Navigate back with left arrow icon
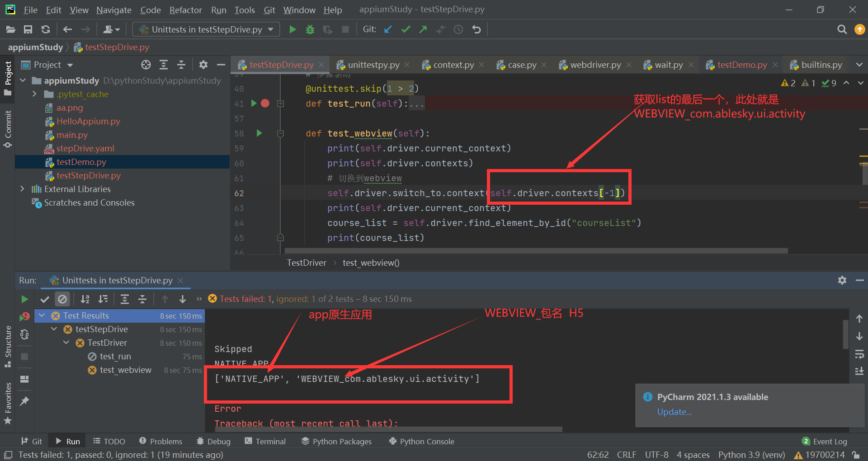Screen dimensions: 868x461 (x=67, y=29)
